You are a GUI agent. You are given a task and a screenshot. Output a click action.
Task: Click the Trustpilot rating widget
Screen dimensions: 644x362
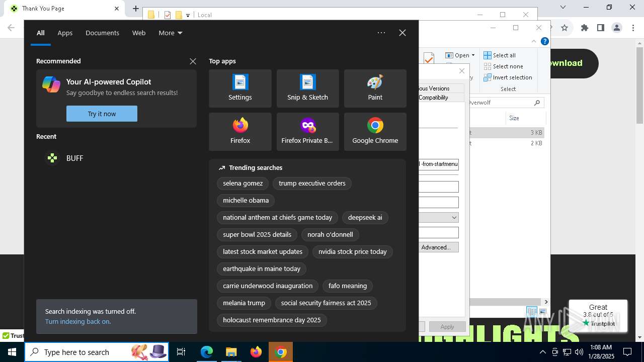[598, 316]
